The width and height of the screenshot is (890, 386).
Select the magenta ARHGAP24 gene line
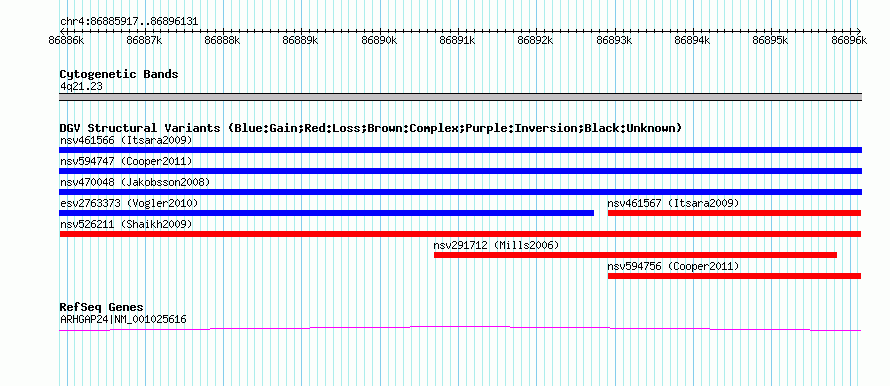tap(460, 328)
